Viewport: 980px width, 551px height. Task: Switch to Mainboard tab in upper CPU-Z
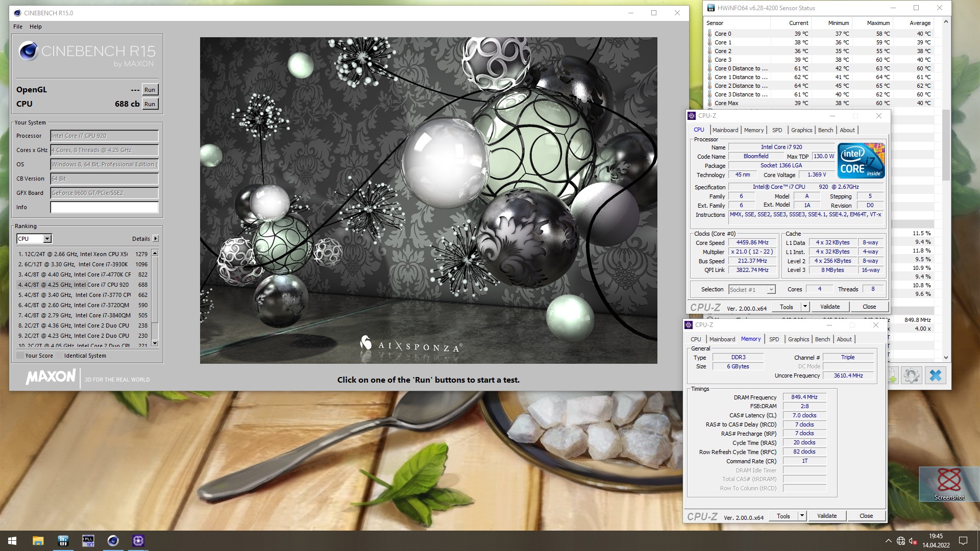click(x=725, y=130)
